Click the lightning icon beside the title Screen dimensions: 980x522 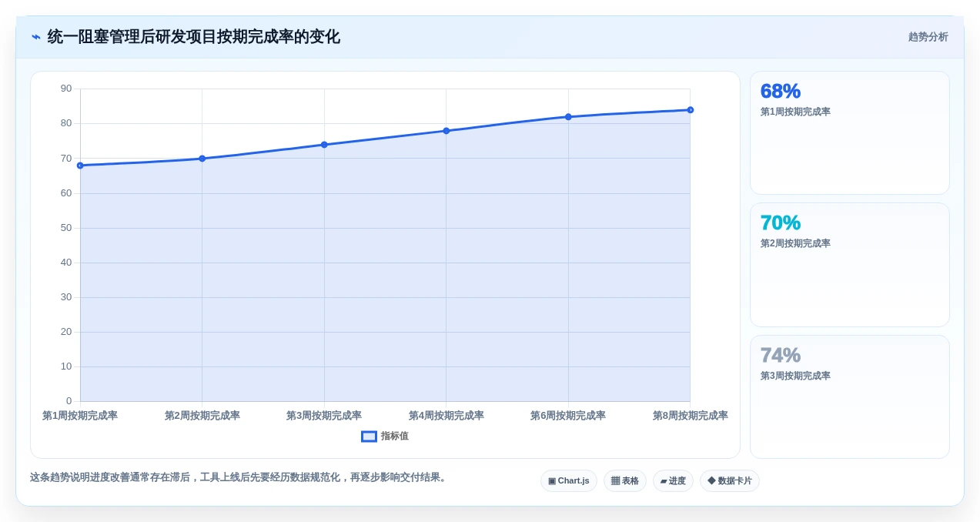point(36,37)
